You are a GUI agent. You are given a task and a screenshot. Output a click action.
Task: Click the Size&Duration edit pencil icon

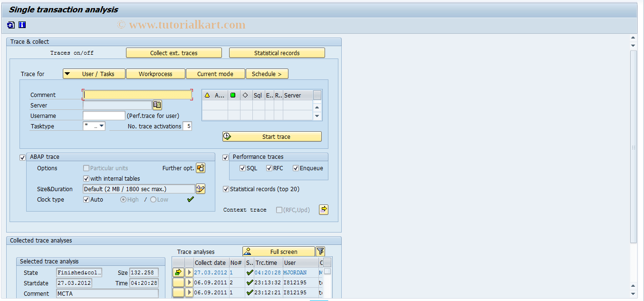(200, 189)
